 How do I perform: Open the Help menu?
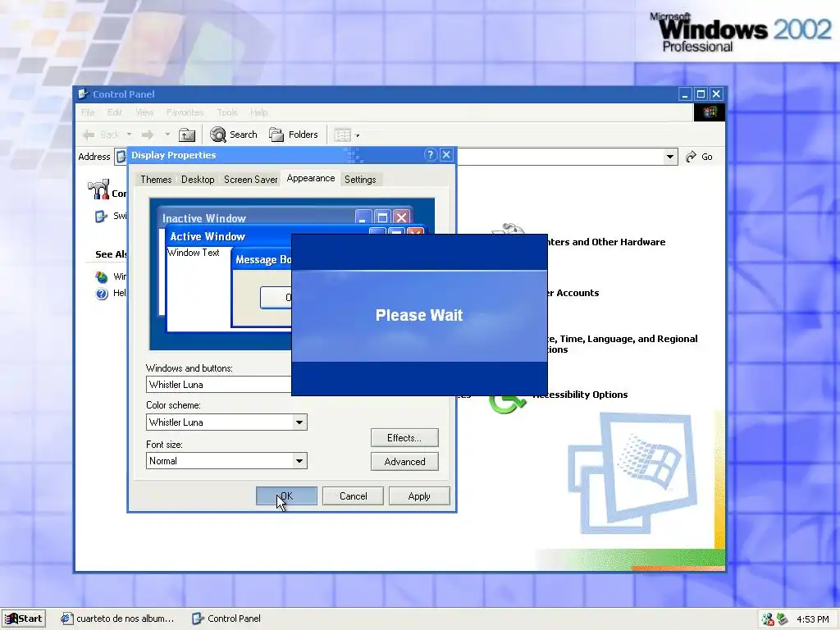258,112
